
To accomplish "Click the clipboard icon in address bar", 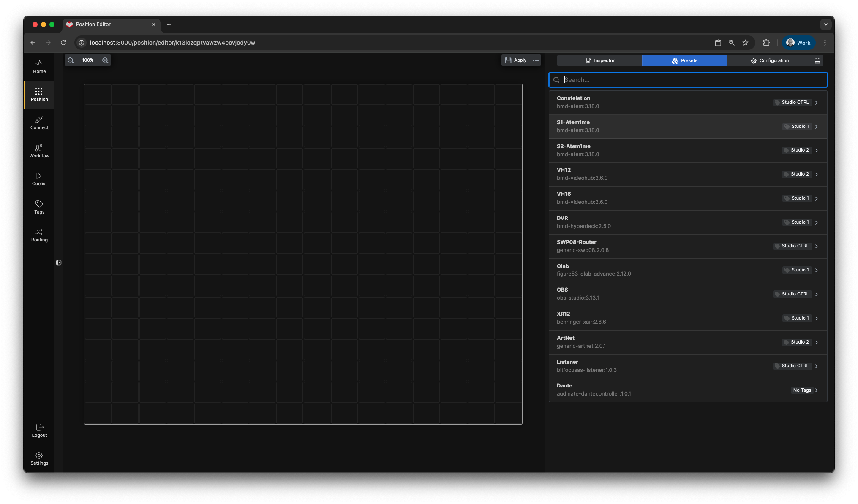I will tap(718, 43).
